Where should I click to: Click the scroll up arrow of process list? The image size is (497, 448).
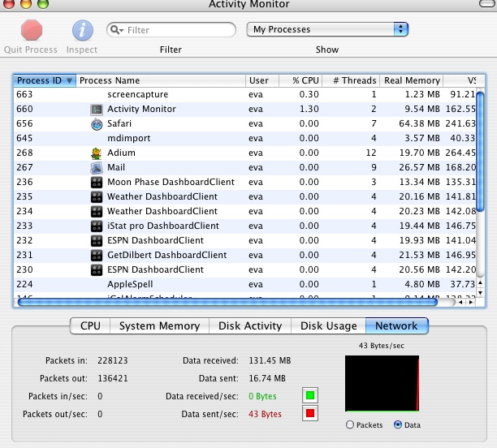(x=480, y=282)
